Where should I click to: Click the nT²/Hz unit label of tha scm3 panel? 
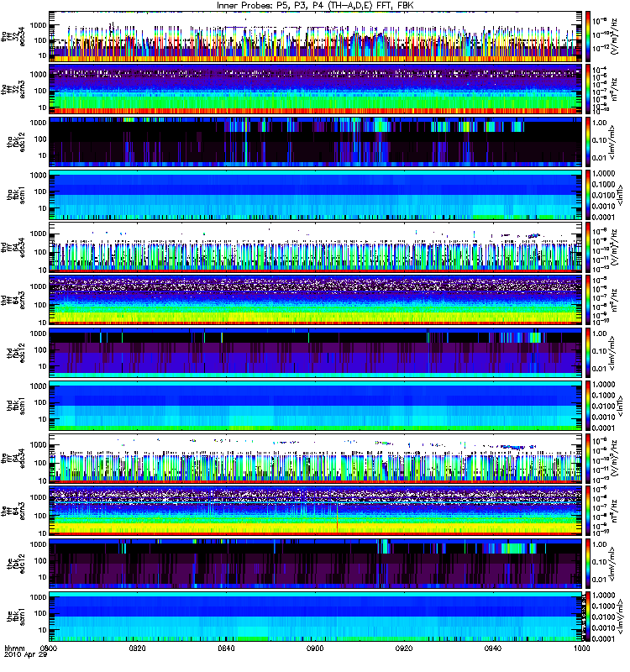(614, 90)
